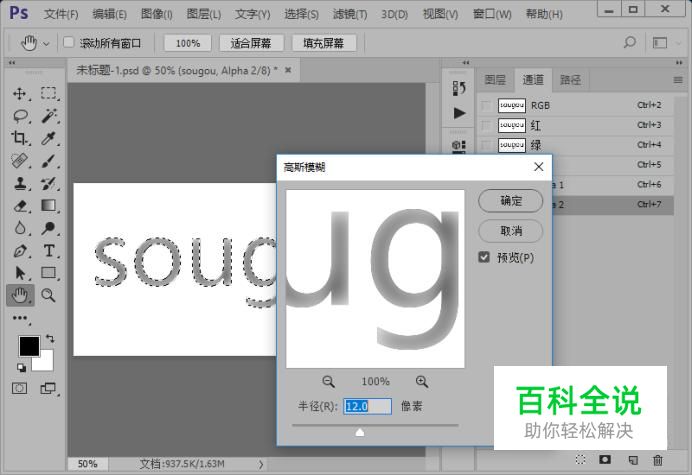Create a new channel
The height and width of the screenshot is (475, 692).
tap(633, 460)
